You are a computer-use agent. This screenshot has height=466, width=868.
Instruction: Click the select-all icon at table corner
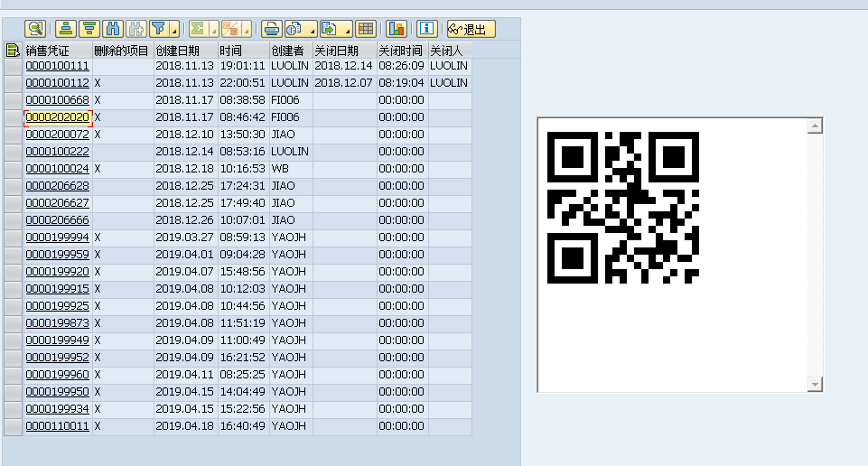coord(13,50)
